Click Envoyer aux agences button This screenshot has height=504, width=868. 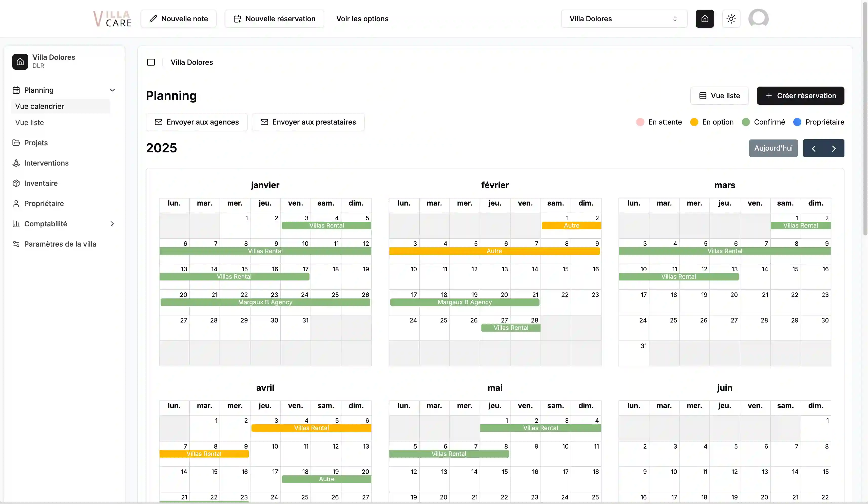[196, 122]
